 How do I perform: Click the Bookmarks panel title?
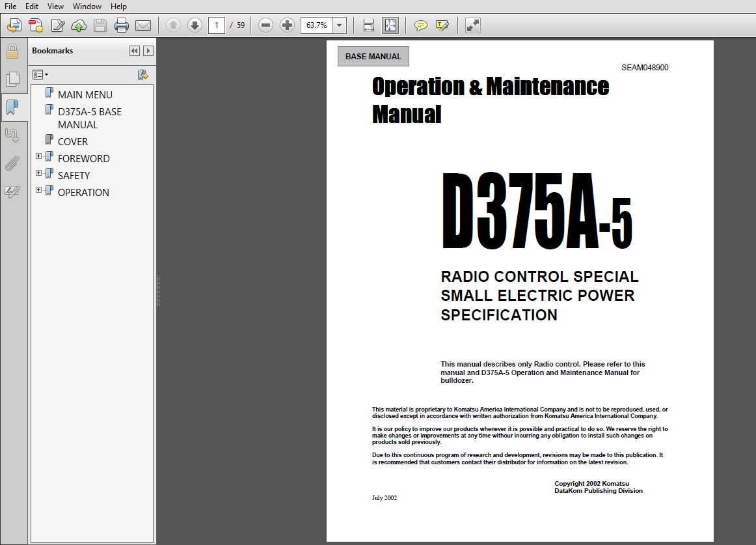coord(53,51)
